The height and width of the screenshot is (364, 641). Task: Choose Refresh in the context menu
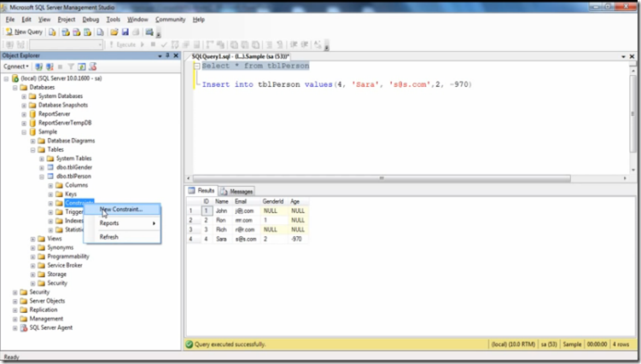[x=122, y=237]
